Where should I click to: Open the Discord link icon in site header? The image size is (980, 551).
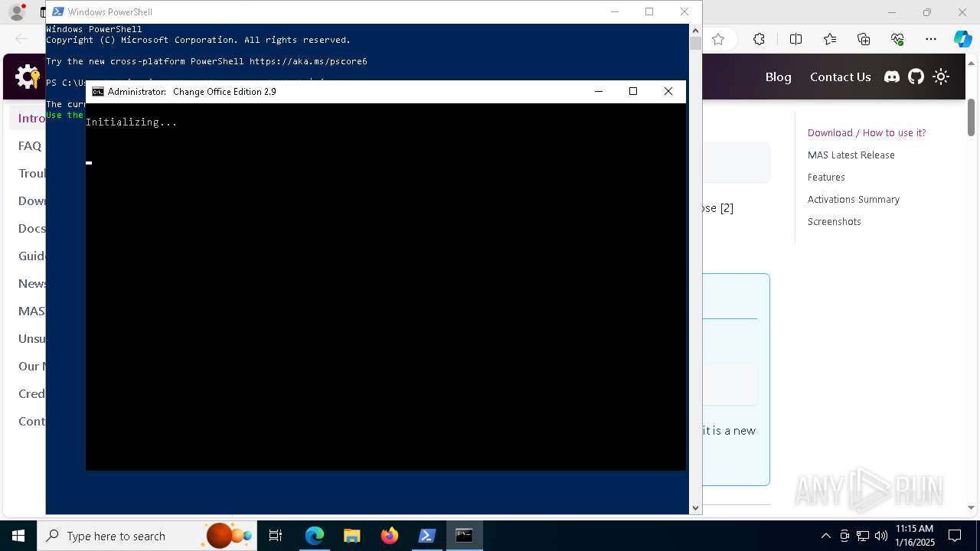coord(892,77)
